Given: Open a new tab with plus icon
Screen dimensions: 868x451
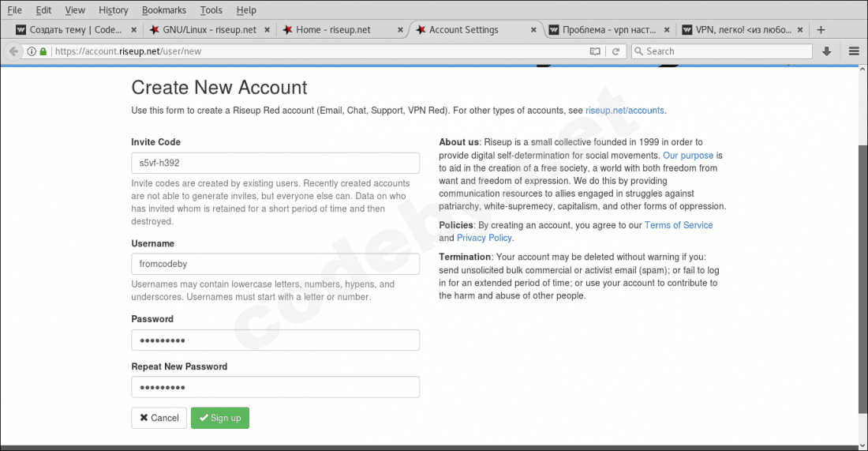Looking at the screenshot, I should (821, 30).
